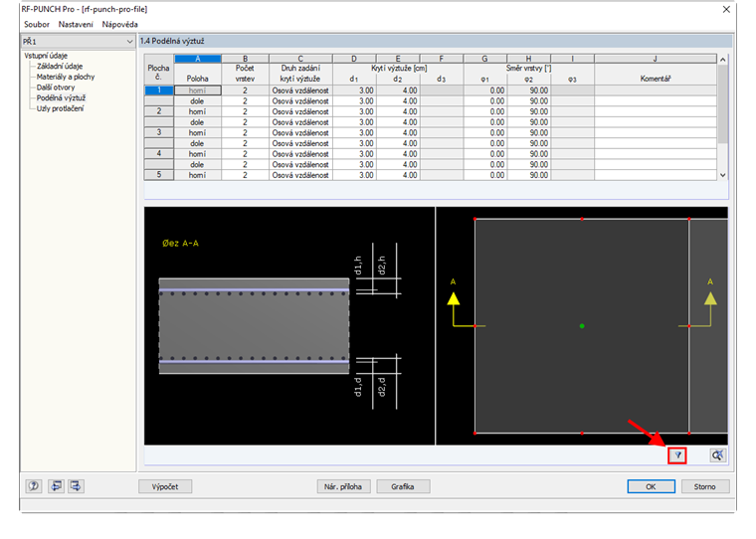This screenshot has width=756, height=539.
Task: Click the Nár. příloha button
Action: click(x=343, y=486)
